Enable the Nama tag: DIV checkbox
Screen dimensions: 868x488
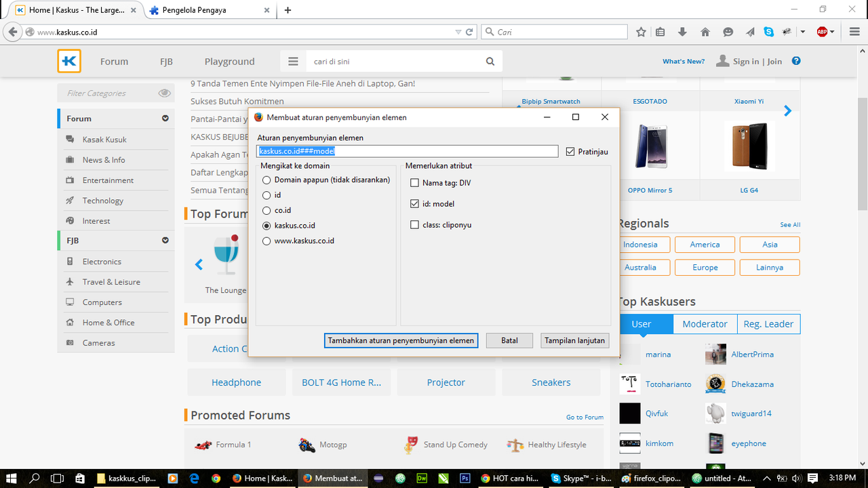(415, 183)
